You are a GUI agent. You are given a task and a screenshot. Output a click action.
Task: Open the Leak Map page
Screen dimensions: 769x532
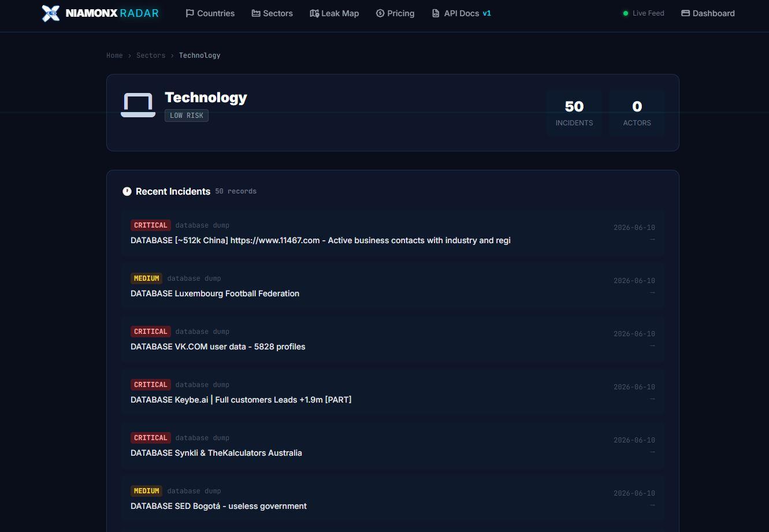point(334,13)
